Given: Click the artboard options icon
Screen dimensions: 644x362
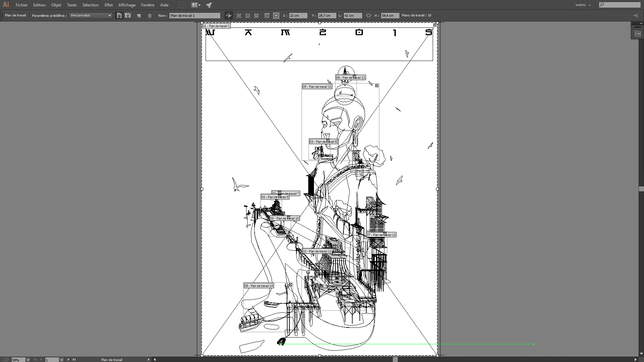Looking at the screenshot, I should pos(267,15).
